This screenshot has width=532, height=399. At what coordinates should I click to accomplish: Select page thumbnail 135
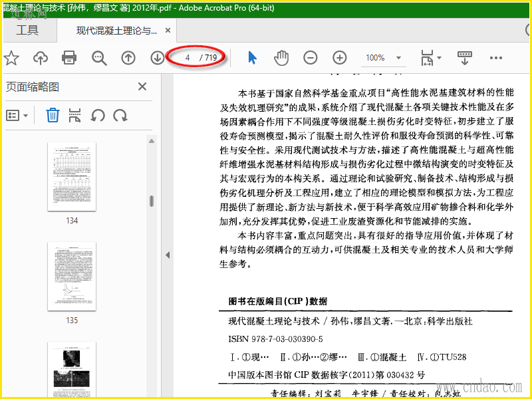click(x=72, y=277)
